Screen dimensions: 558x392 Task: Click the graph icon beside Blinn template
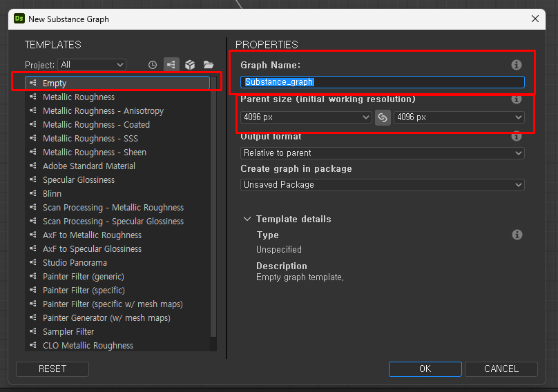coord(33,193)
